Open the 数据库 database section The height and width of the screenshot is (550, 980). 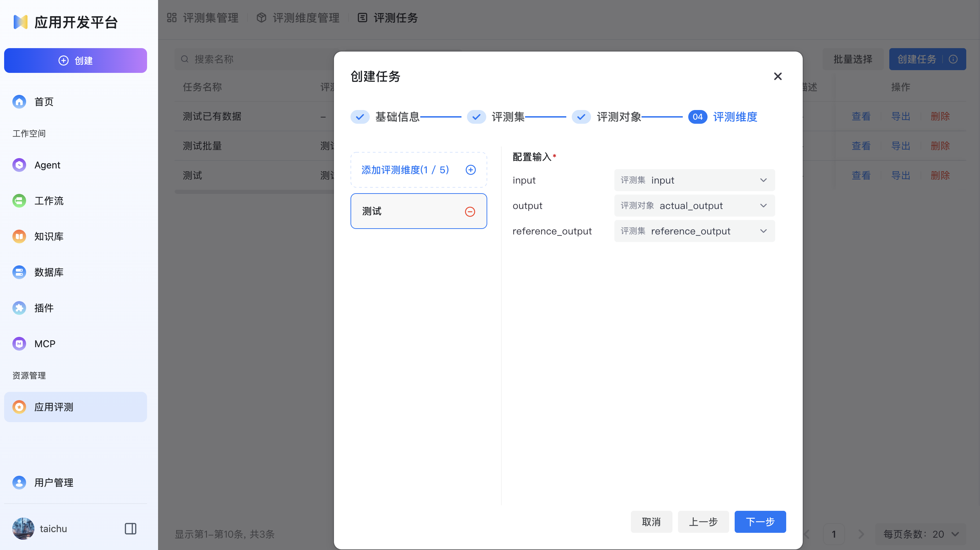point(49,272)
